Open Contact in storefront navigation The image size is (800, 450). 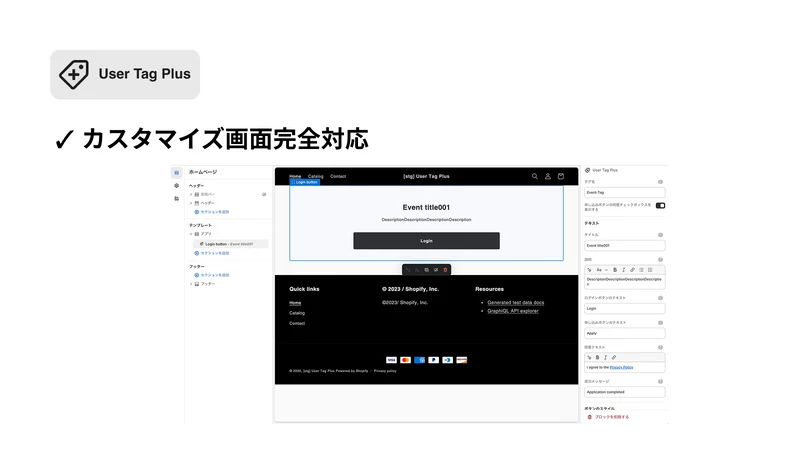point(338,177)
